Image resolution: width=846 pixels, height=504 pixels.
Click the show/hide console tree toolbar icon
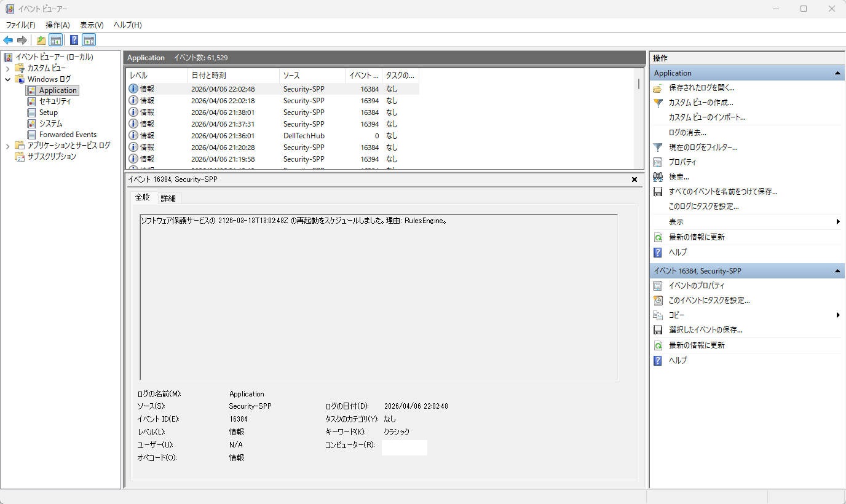pyautogui.click(x=56, y=41)
